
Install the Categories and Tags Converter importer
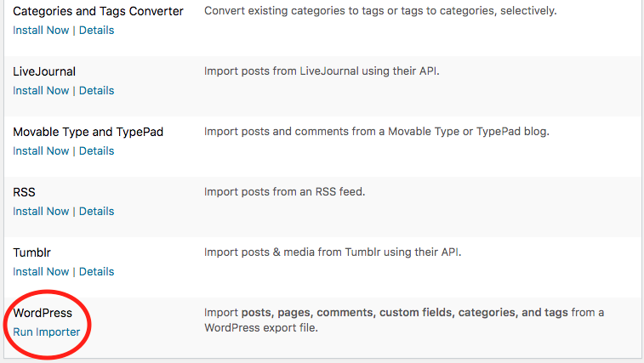click(41, 31)
